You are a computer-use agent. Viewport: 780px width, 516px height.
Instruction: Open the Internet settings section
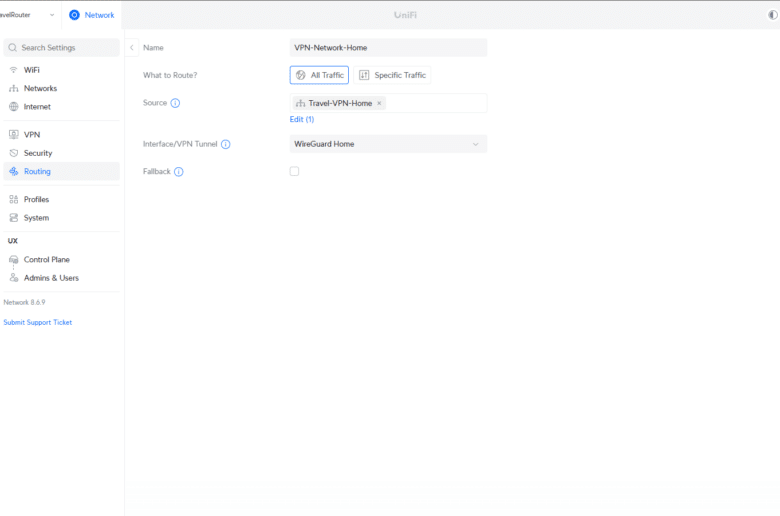(x=61, y=106)
